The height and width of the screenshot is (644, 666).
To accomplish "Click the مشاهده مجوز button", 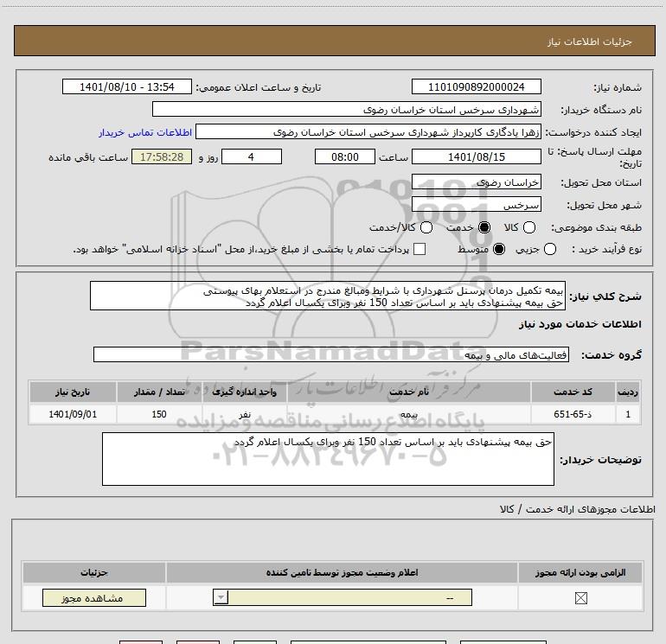I will click(94, 597).
